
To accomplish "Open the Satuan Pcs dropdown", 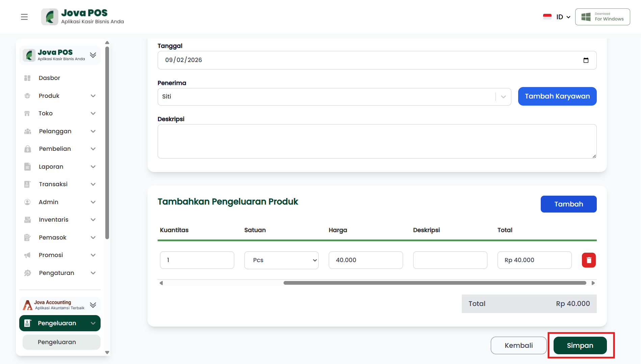I will point(281,260).
